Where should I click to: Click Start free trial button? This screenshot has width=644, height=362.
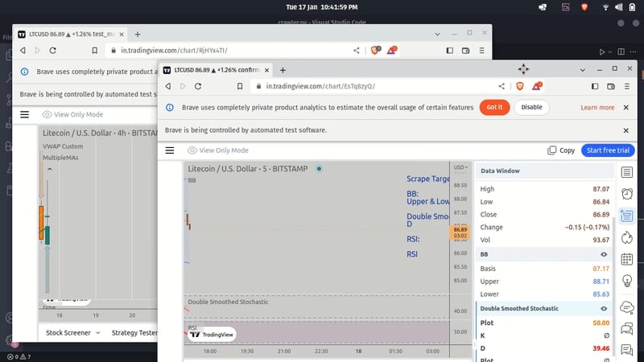tap(608, 150)
